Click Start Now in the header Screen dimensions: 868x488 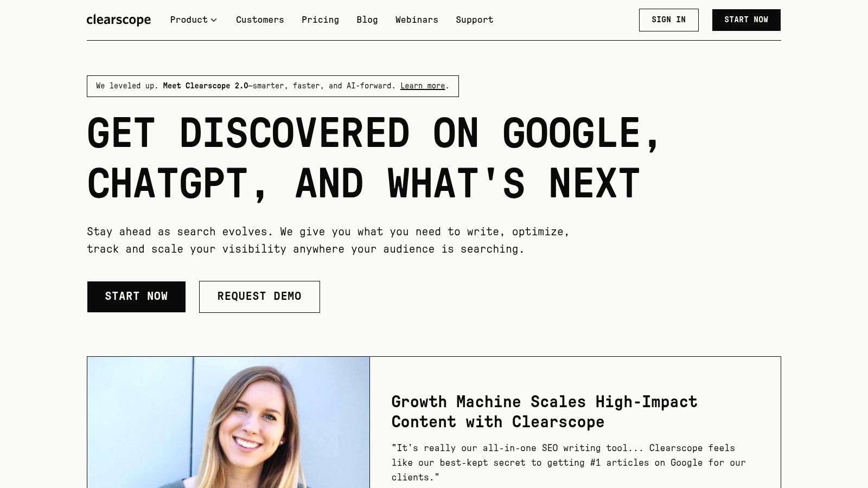click(x=746, y=20)
